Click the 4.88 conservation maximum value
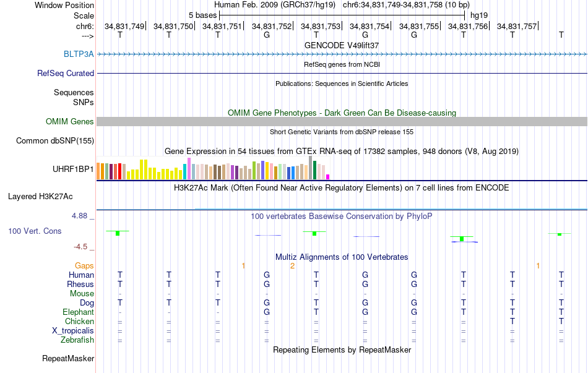This screenshot has height=373, width=588. coord(79,216)
